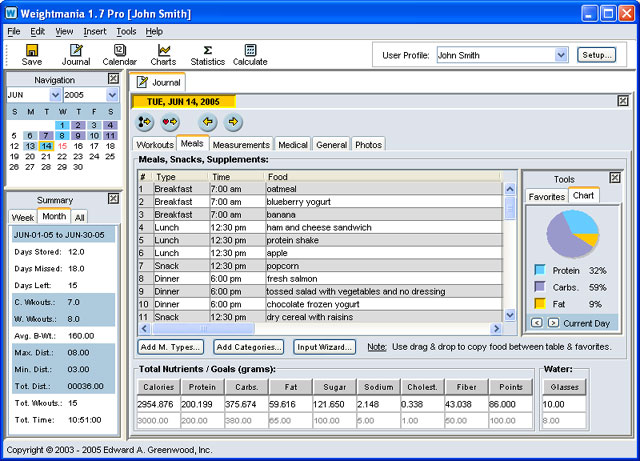Click the heart arrow round icon

point(170,122)
